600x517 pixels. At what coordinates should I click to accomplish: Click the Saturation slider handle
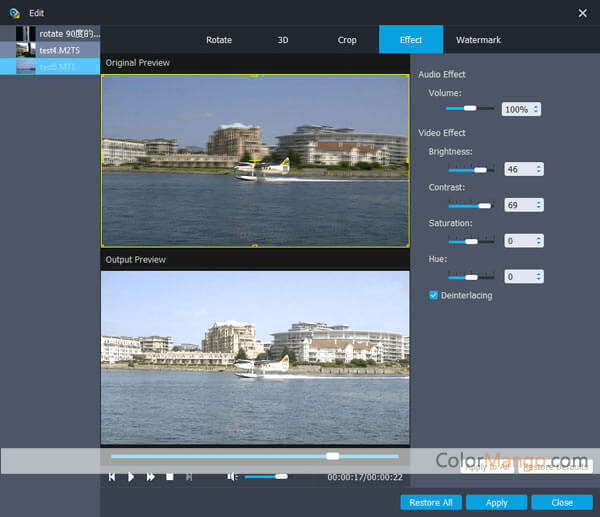tap(470, 241)
